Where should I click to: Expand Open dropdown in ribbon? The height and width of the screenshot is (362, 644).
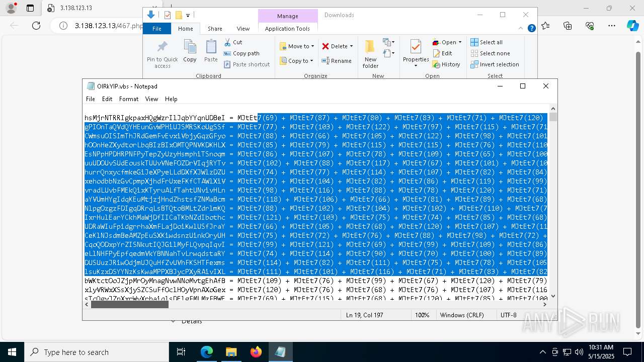click(x=460, y=42)
